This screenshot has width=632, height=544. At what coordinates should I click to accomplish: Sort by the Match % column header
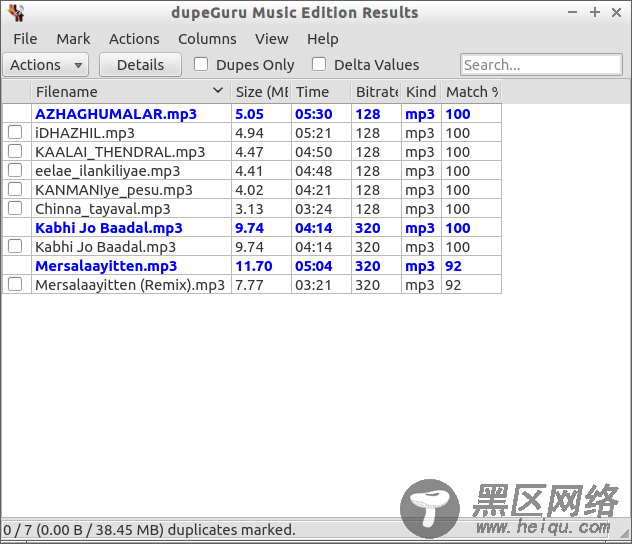(x=471, y=92)
